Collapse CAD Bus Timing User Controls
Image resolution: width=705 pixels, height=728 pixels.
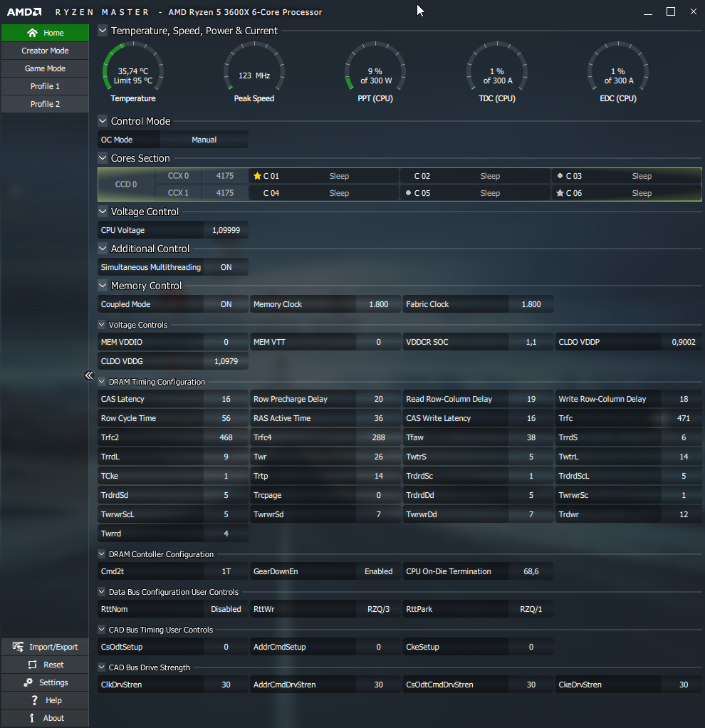102,630
